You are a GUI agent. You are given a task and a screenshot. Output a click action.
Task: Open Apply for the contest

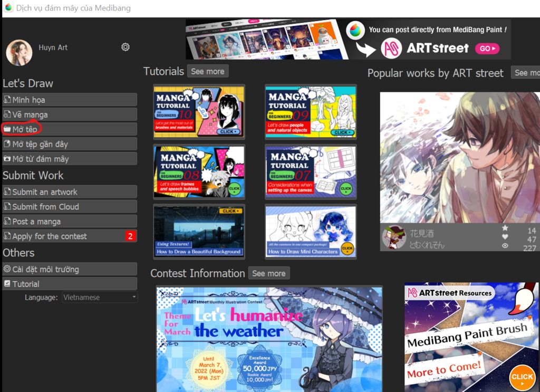coord(70,236)
